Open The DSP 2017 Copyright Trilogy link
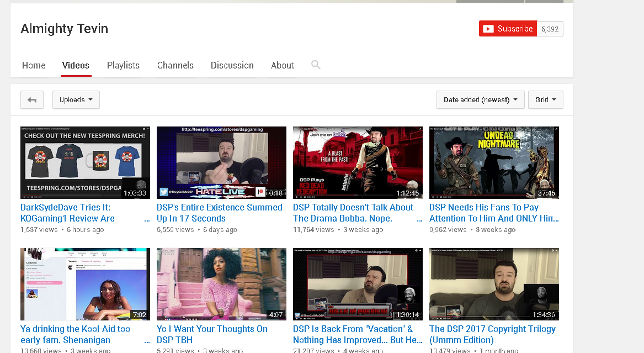Viewport: 644px width, 353px height. pos(492,335)
